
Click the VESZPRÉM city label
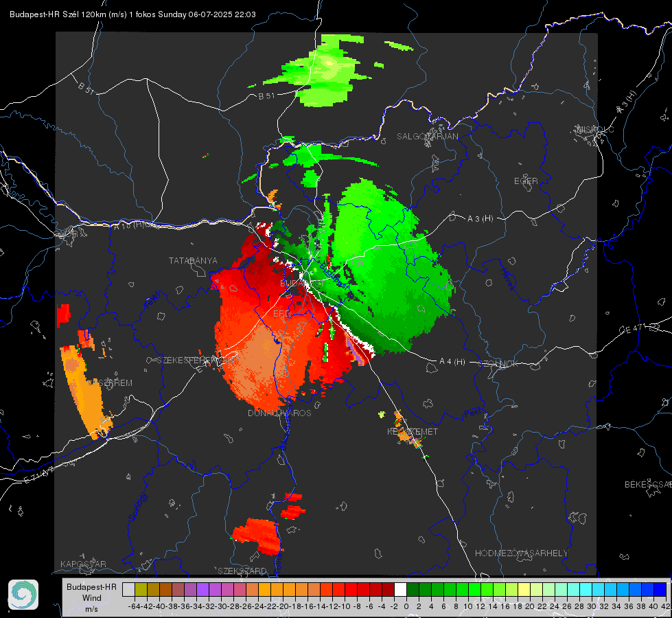click(110, 382)
